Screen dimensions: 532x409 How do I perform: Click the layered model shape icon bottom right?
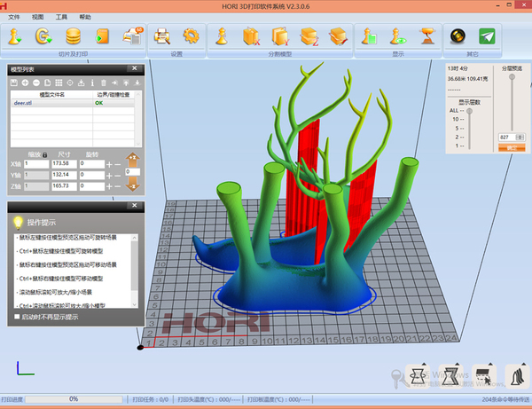tap(518, 377)
